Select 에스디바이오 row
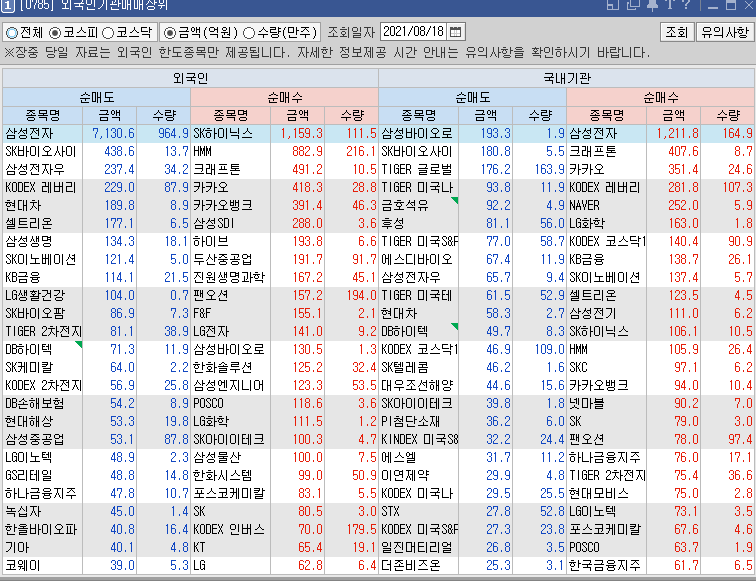 coord(417,259)
